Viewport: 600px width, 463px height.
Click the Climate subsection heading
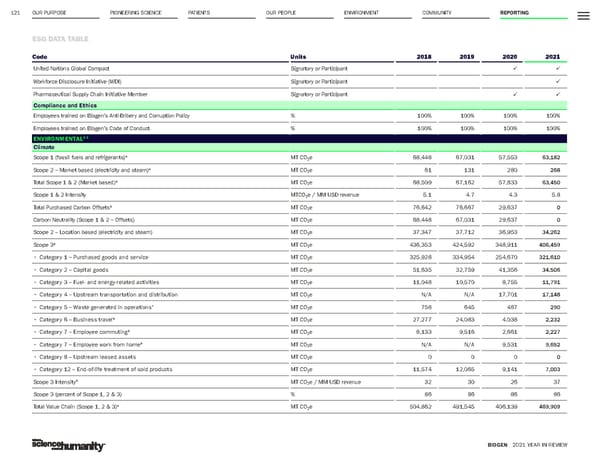click(48, 146)
